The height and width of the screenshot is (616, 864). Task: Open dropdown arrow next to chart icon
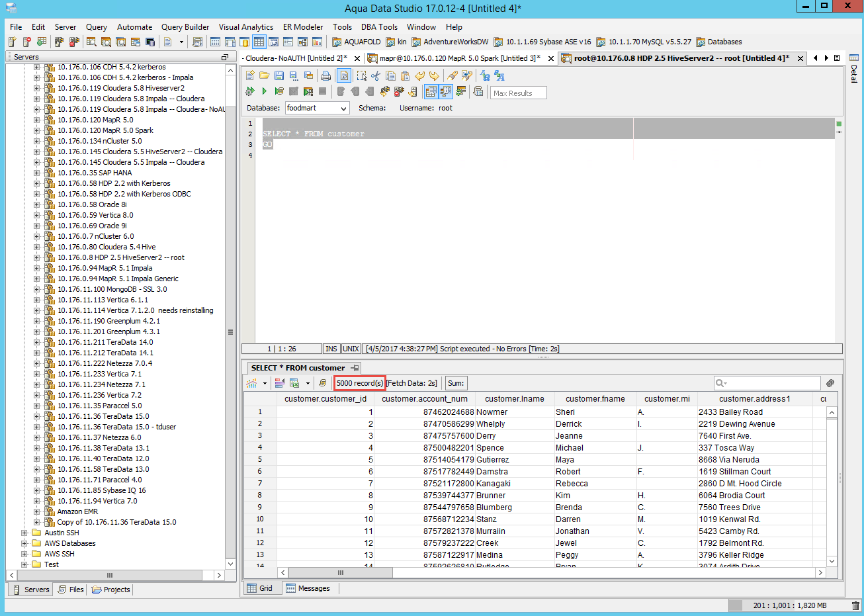pyautogui.click(x=265, y=383)
